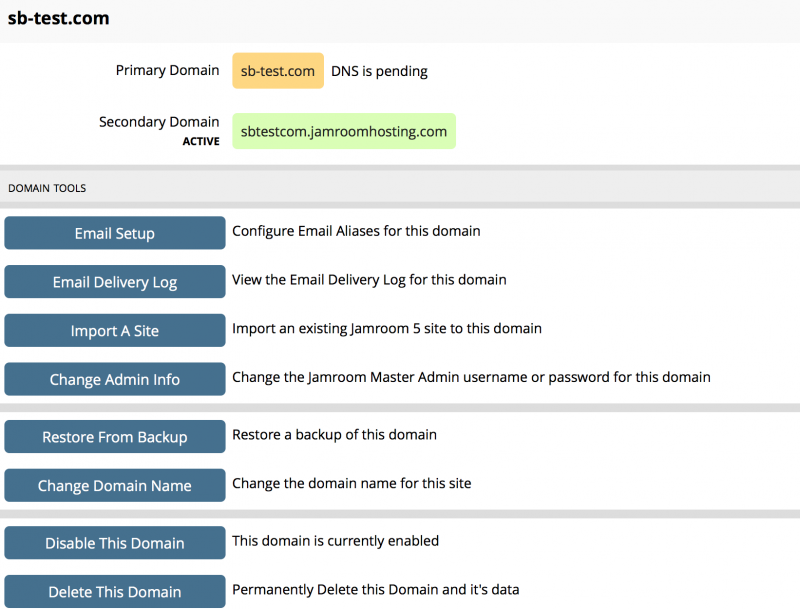800x609 pixels.
Task: Click "This domain is currently enabled" text
Action: click(335, 541)
